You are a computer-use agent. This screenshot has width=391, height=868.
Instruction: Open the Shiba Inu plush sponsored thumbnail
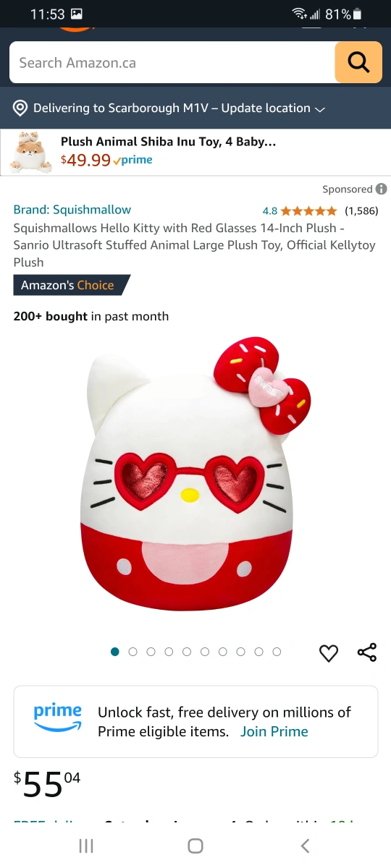coord(30,151)
